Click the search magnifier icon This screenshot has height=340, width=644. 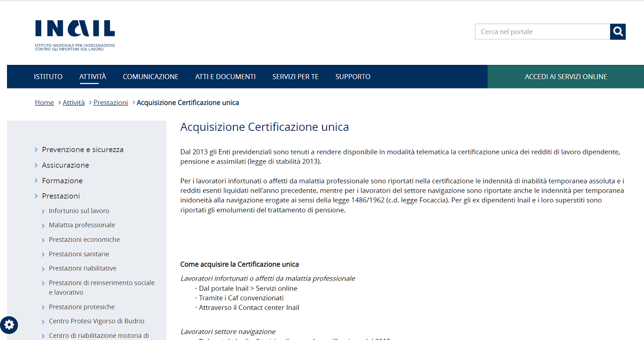click(x=617, y=32)
